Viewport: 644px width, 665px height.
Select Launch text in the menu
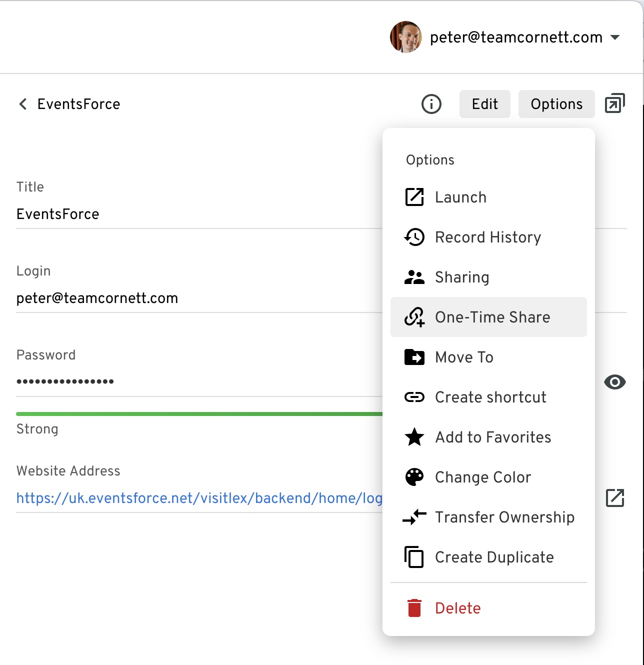tap(460, 197)
